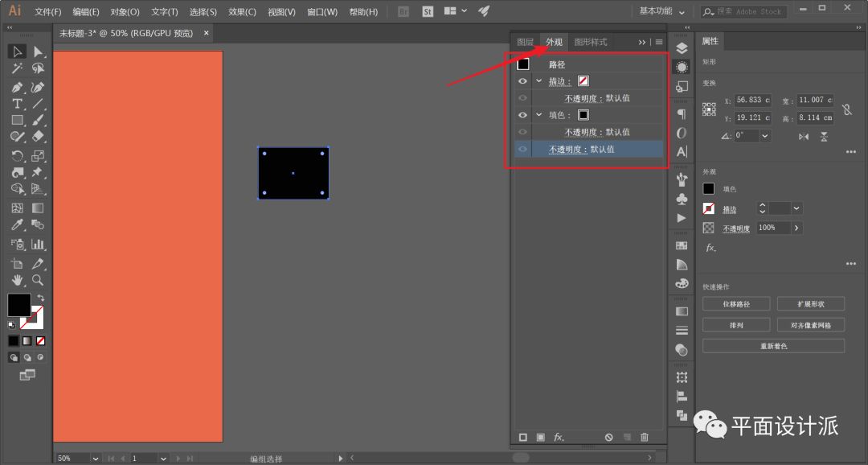Click the 位移路径 button
This screenshot has height=465, width=868.
point(736,304)
